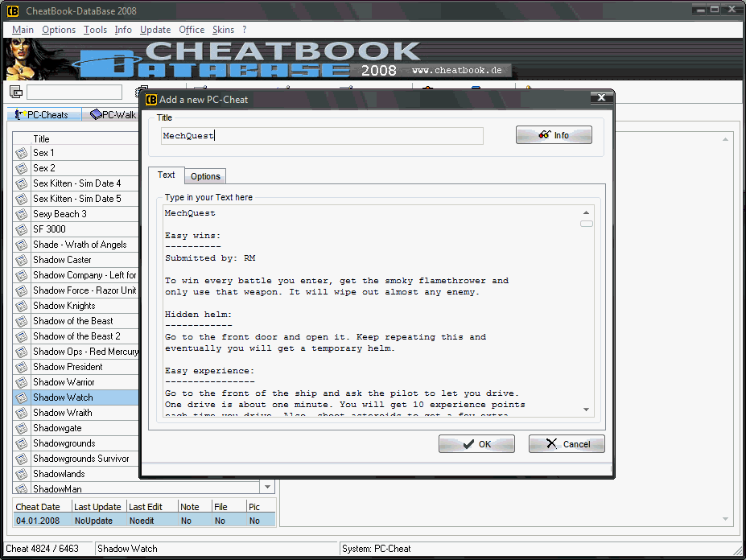
Task: Open the Skins menu
Action: pos(223,30)
